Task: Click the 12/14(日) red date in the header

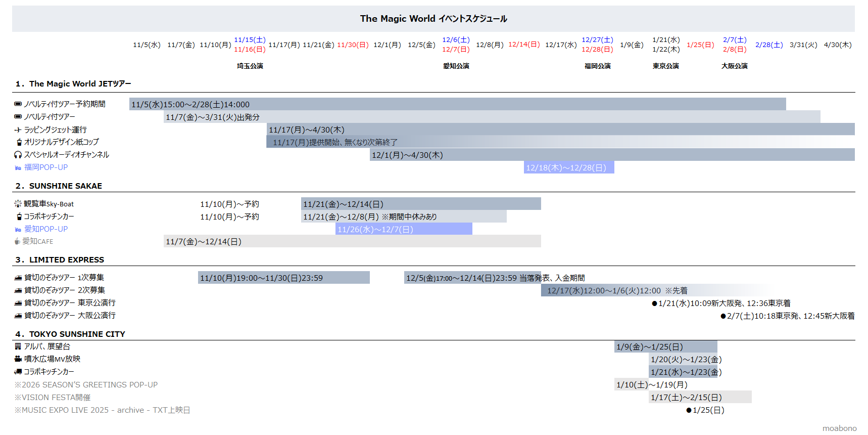Action: [x=524, y=45]
